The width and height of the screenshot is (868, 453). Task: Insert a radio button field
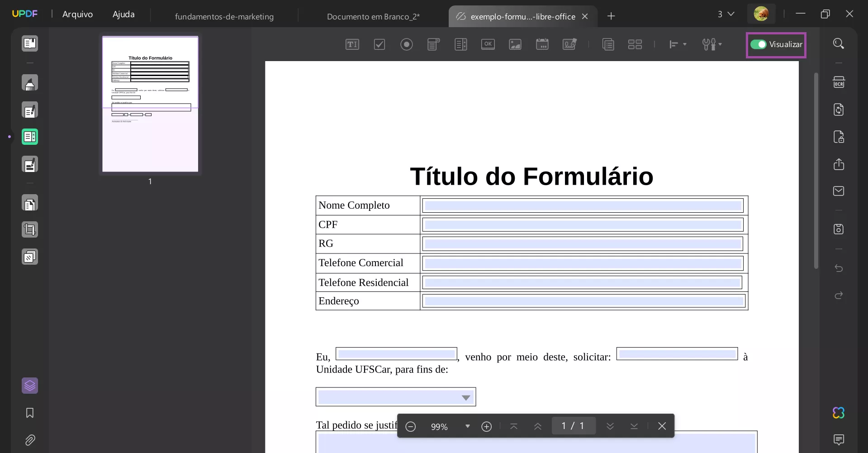coord(407,44)
